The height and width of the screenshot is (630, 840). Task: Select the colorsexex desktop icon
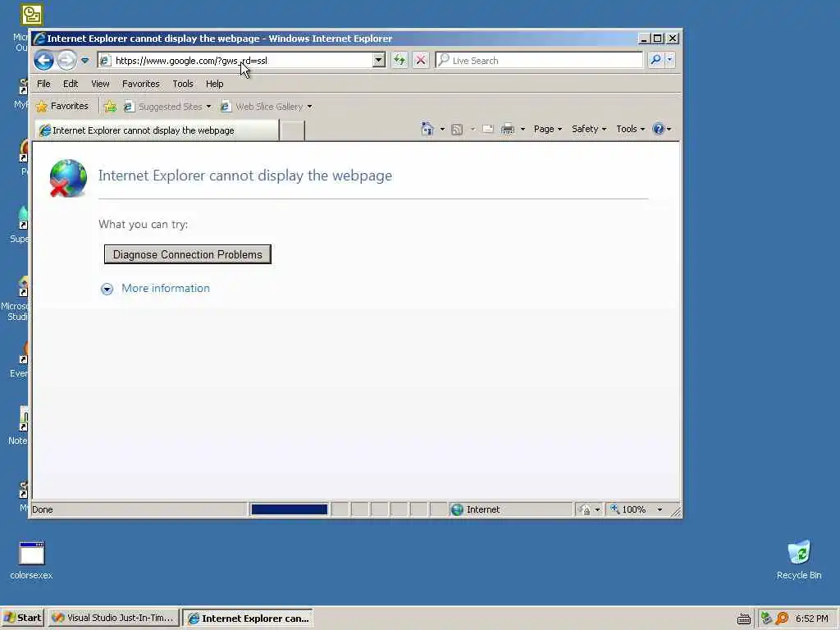click(x=32, y=560)
